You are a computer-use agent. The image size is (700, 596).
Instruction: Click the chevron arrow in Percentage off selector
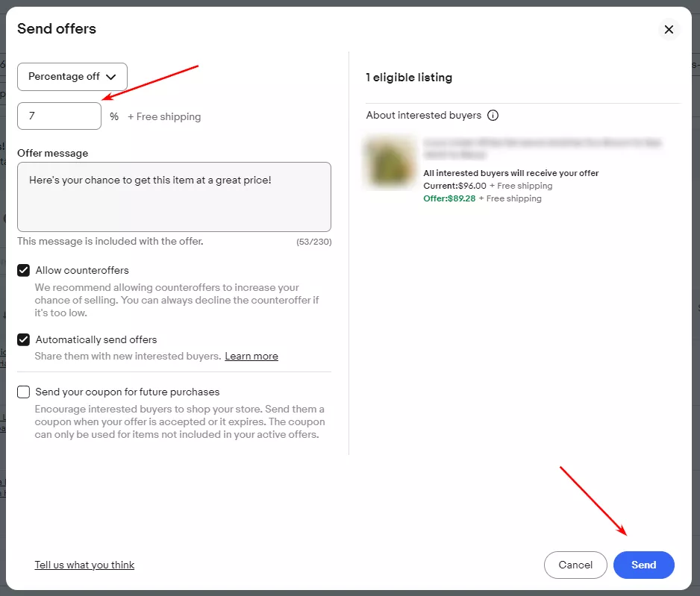(x=111, y=77)
